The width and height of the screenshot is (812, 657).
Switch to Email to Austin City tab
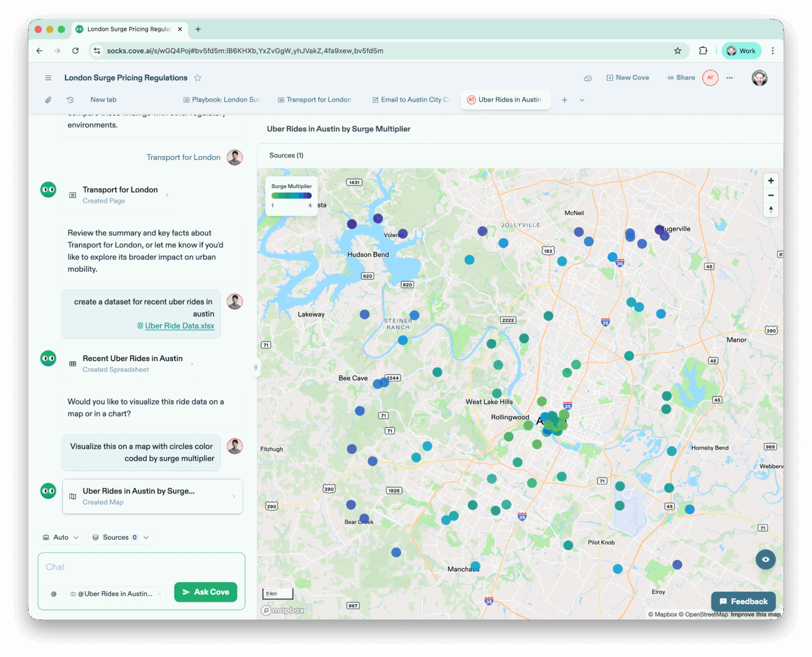coord(411,100)
